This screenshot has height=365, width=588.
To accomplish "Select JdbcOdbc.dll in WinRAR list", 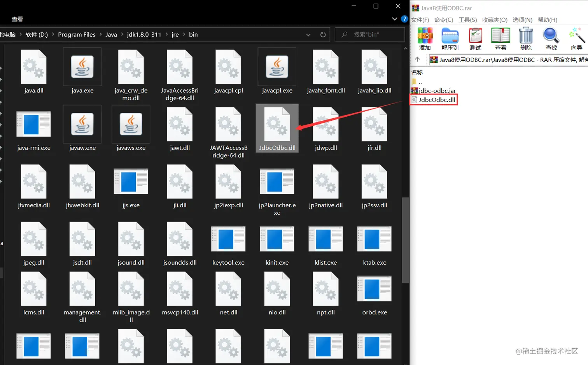I will point(434,100).
